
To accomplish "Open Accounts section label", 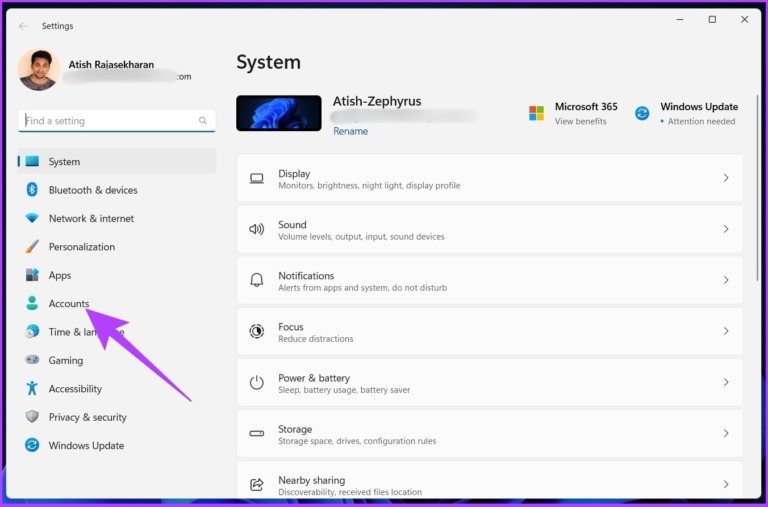I will point(69,304).
